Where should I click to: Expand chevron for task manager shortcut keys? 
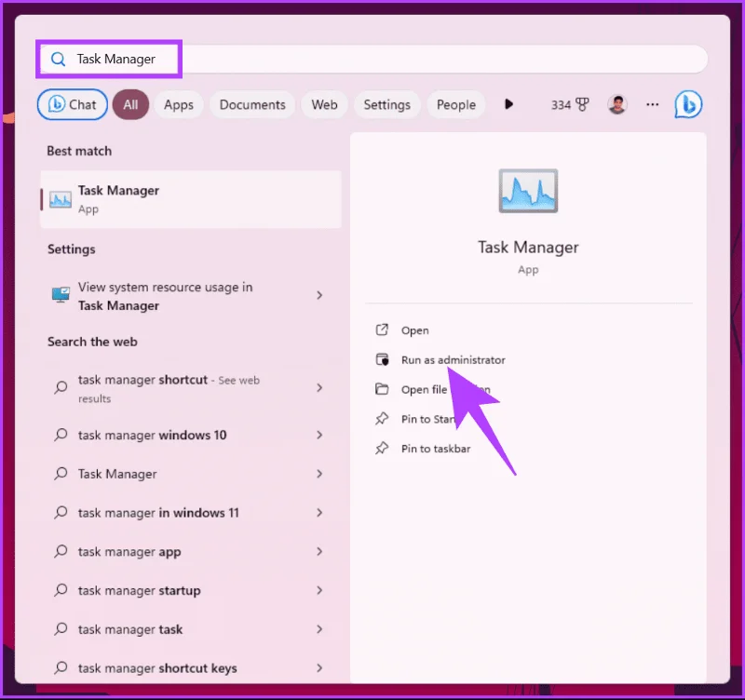(319, 668)
